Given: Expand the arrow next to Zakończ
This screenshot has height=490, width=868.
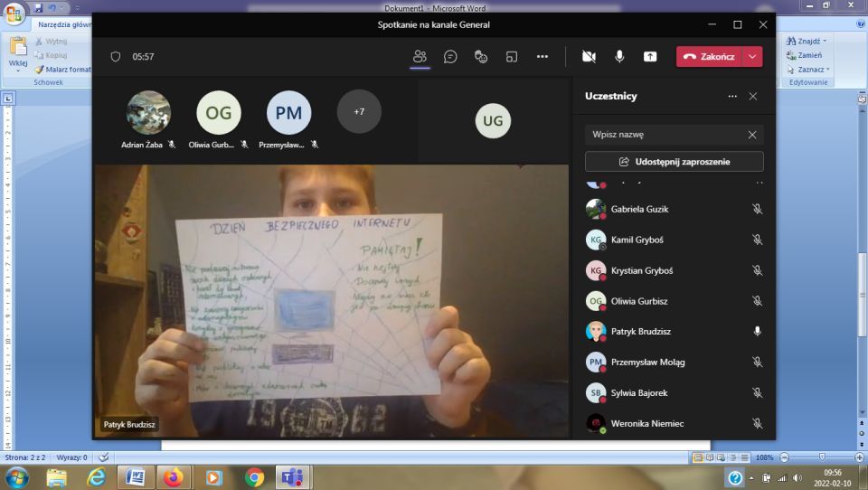Looking at the screenshot, I should [752, 56].
